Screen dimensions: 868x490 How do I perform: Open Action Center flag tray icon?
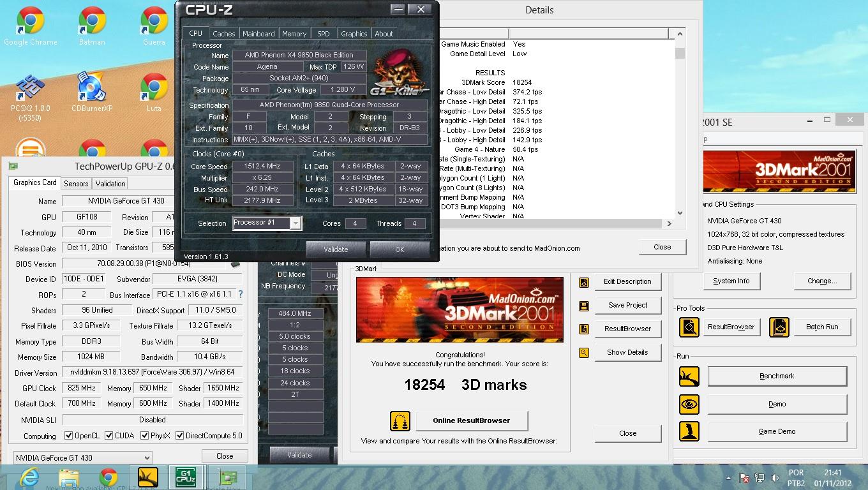pyautogui.click(x=744, y=477)
